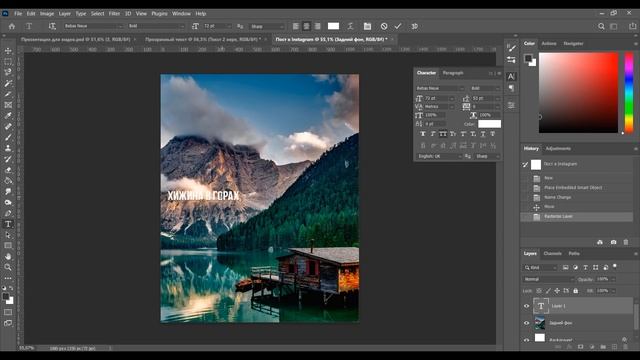Left align text in options bar
The image size is (640, 360).
pyautogui.click(x=296, y=26)
